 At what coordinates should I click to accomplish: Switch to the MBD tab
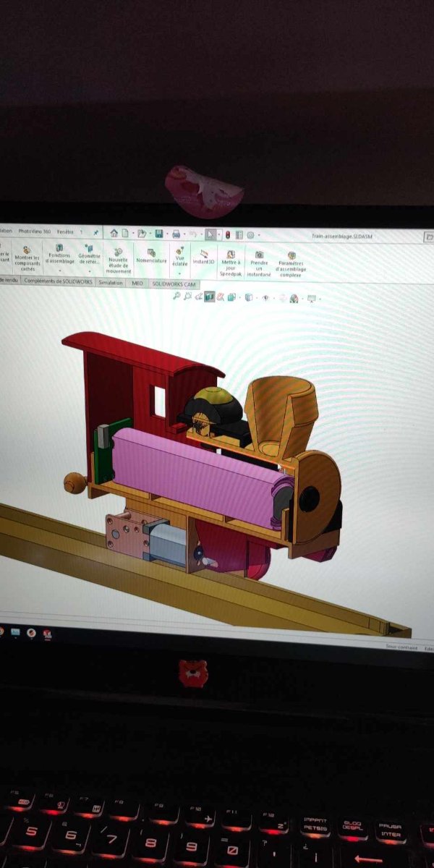pyautogui.click(x=137, y=284)
